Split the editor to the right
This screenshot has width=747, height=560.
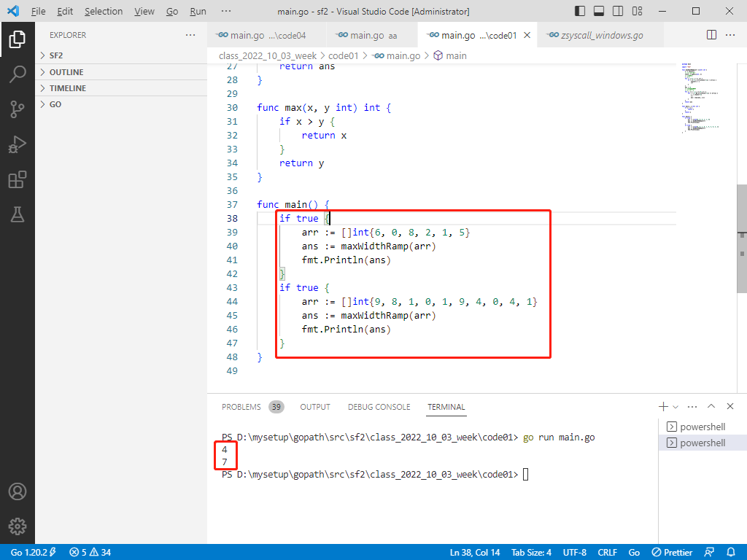711,35
